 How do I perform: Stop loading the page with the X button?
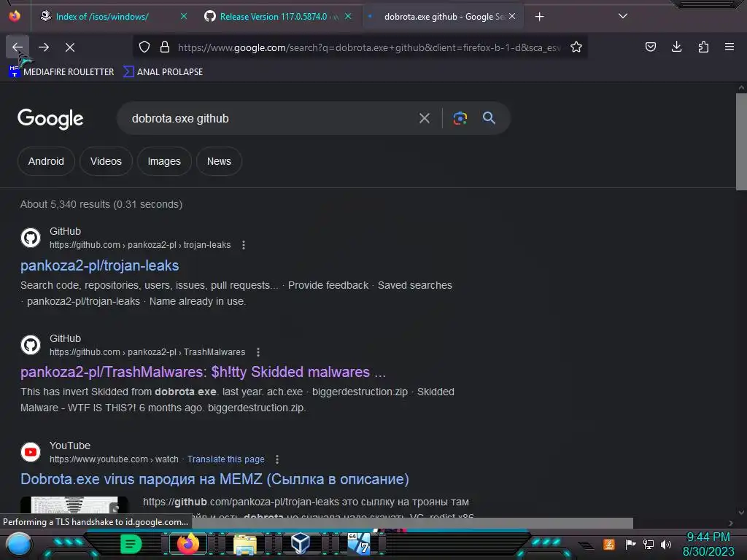tap(69, 47)
